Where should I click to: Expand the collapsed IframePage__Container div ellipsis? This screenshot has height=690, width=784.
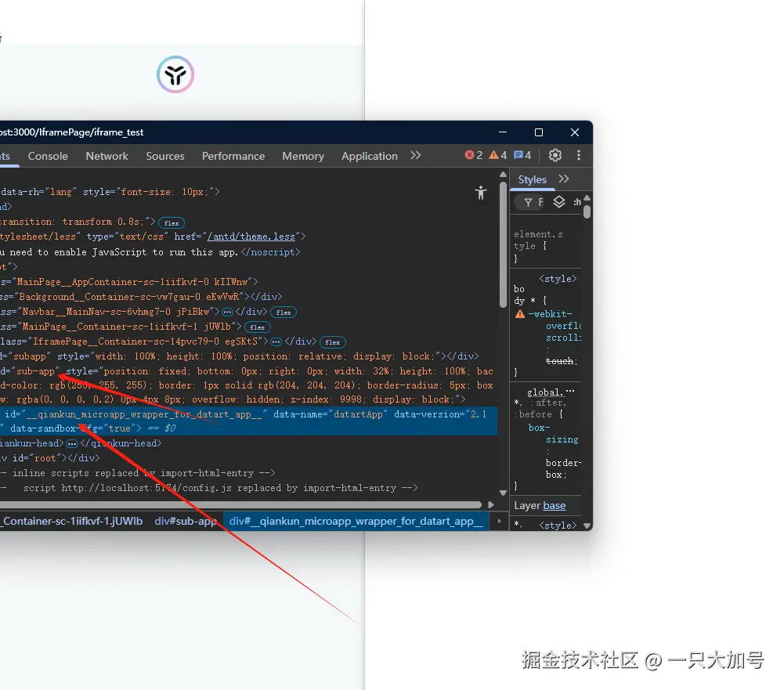276,342
